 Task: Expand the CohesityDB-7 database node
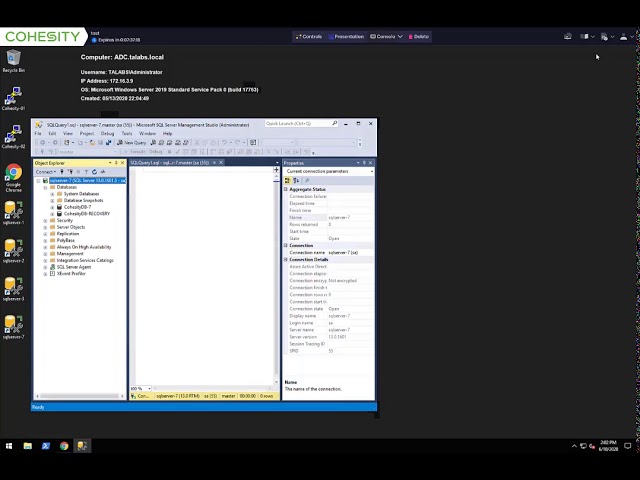tap(52, 207)
